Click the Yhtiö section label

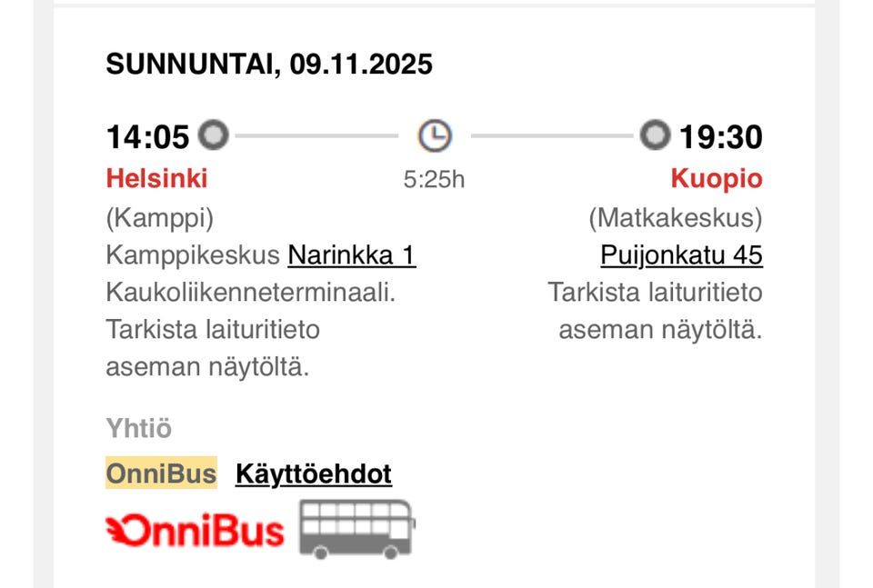click(x=138, y=428)
